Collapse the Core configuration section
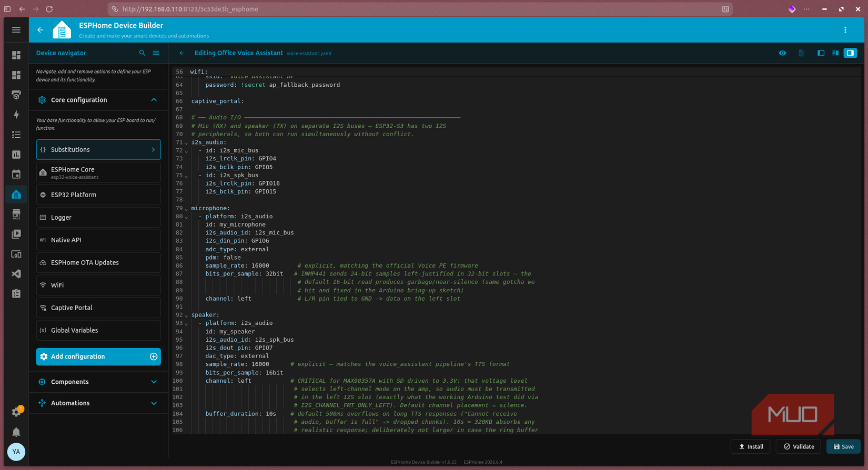868x470 pixels. point(154,100)
